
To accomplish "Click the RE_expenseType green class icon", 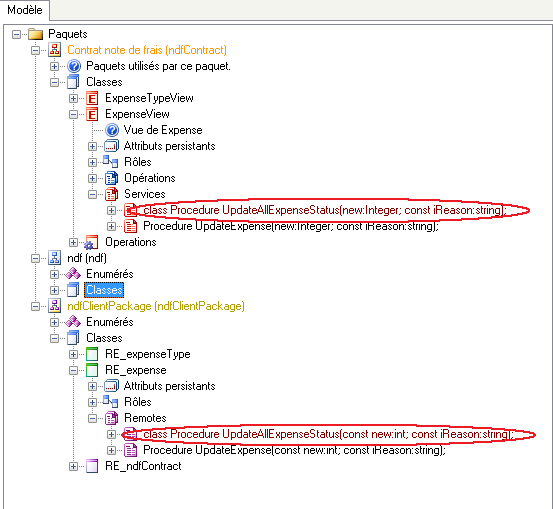I will 92,354.
